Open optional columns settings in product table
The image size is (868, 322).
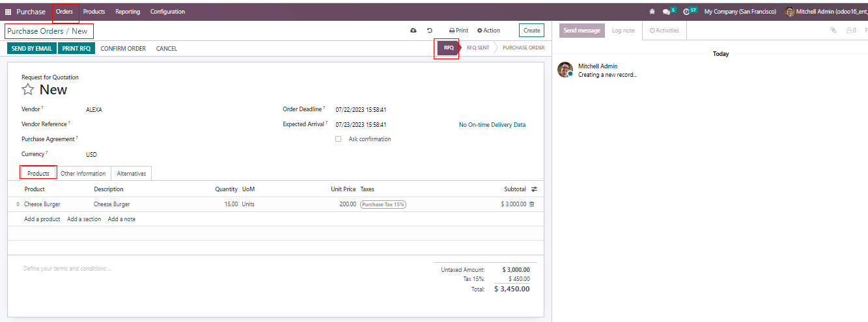pyautogui.click(x=534, y=189)
